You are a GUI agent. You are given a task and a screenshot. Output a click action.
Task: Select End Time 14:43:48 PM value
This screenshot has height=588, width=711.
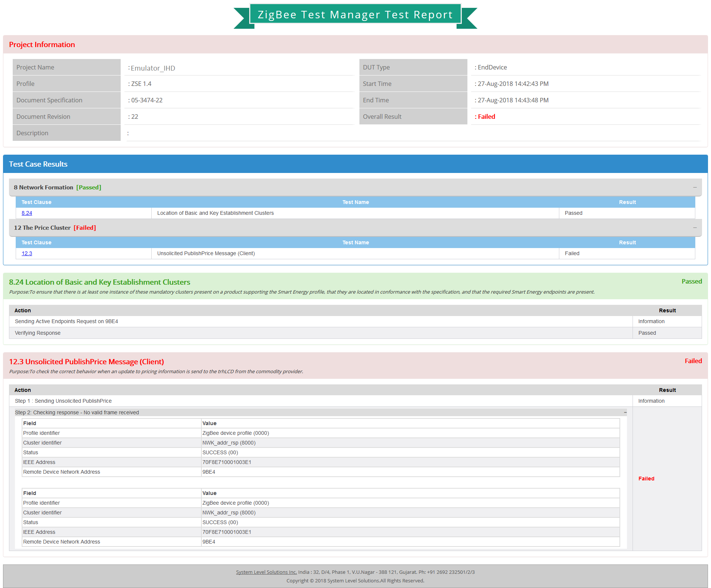click(513, 100)
